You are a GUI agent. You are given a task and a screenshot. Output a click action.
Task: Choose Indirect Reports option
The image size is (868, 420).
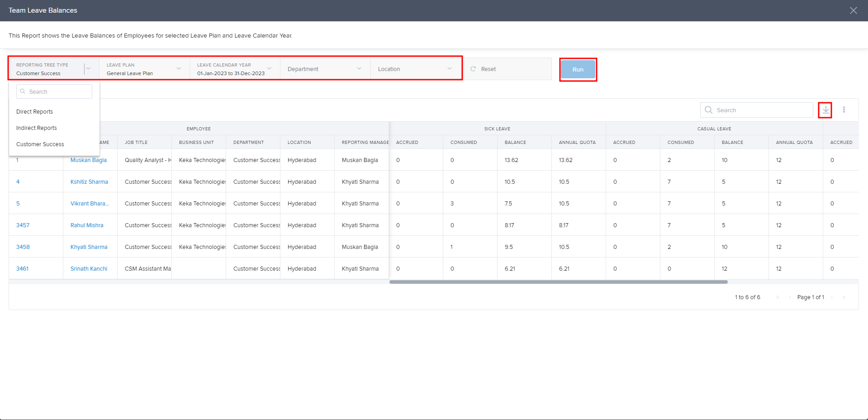tap(37, 128)
